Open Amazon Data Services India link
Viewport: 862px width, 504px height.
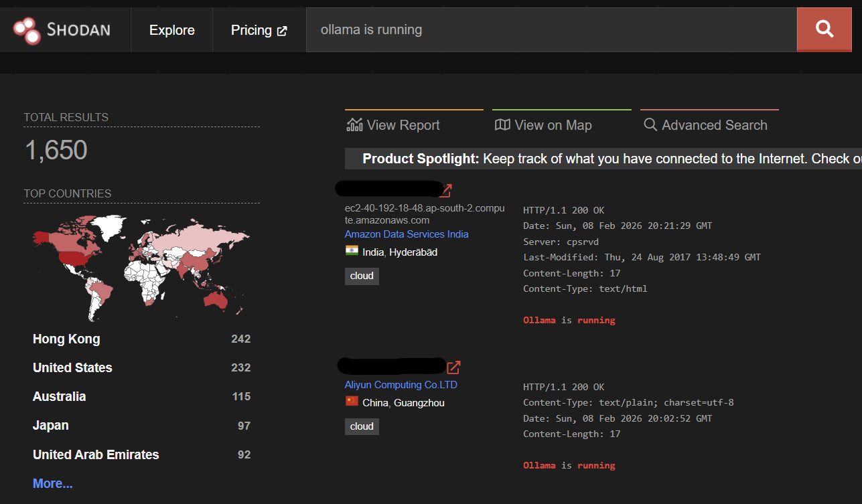coord(407,234)
